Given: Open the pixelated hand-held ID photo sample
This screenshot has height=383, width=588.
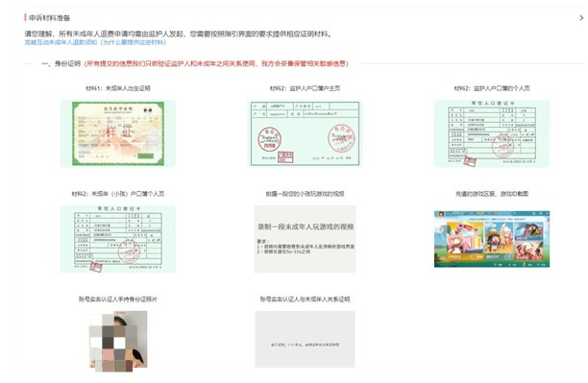Looking at the screenshot, I should (118, 341).
